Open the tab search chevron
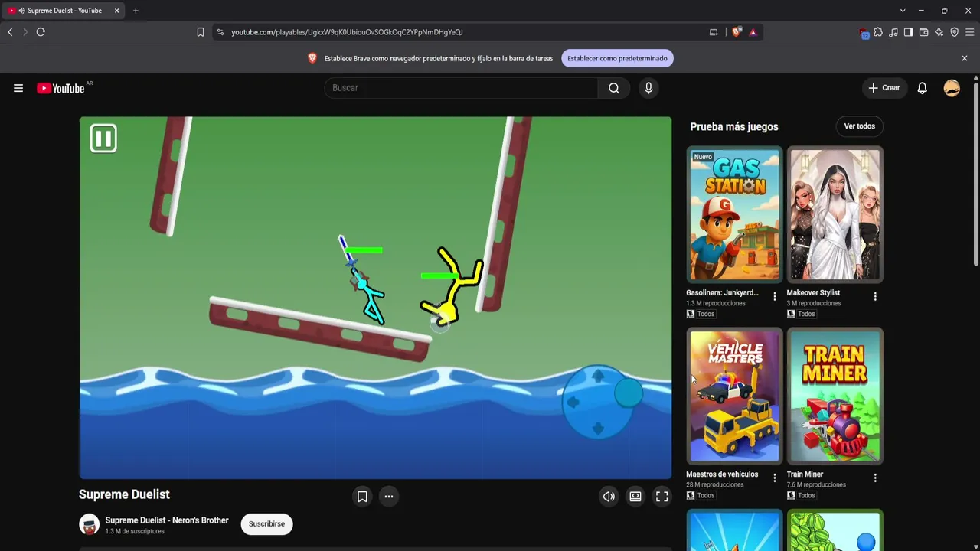The height and width of the screenshot is (551, 980). point(903,11)
